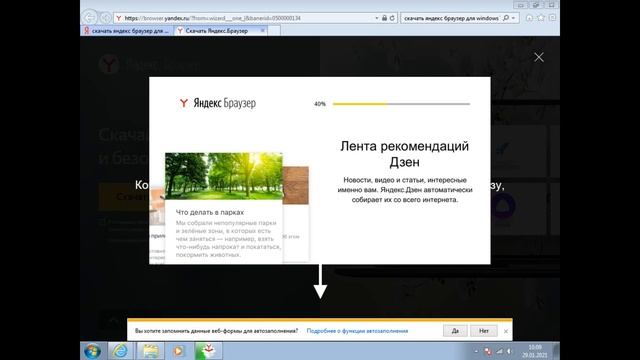Open Windows Explorer from the taskbar

[150, 351]
